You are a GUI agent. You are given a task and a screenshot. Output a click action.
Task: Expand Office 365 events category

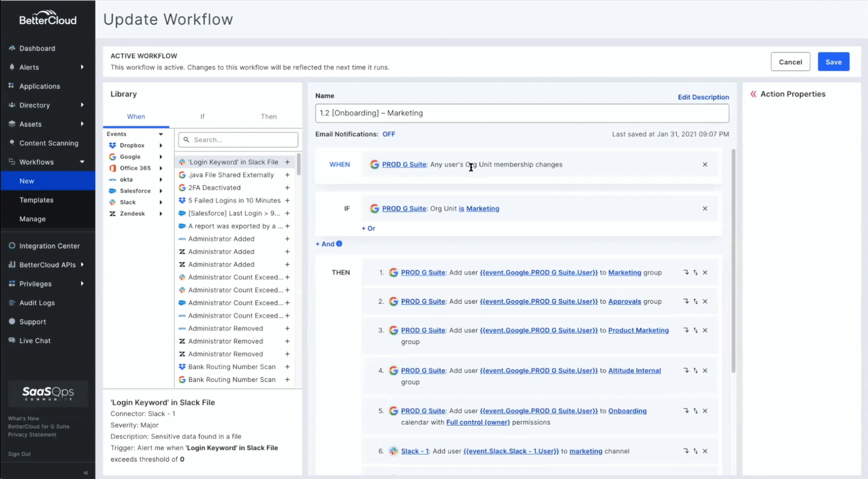161,168
